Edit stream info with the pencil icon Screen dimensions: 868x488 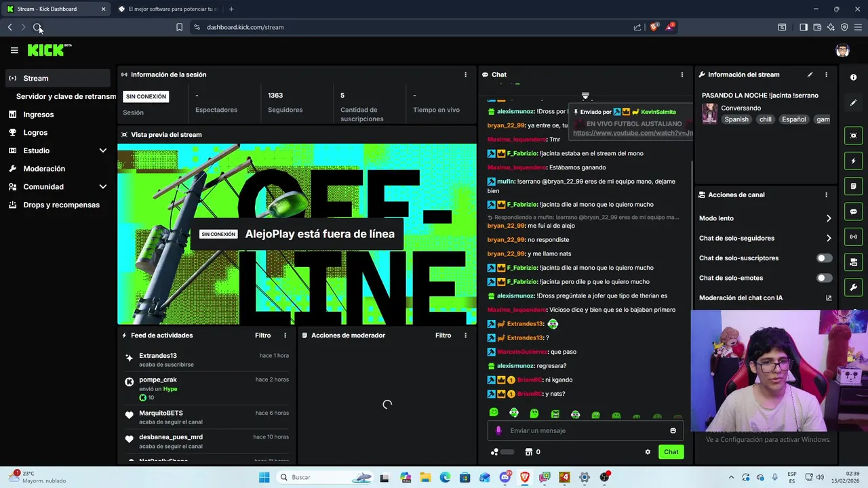(810, 75)
